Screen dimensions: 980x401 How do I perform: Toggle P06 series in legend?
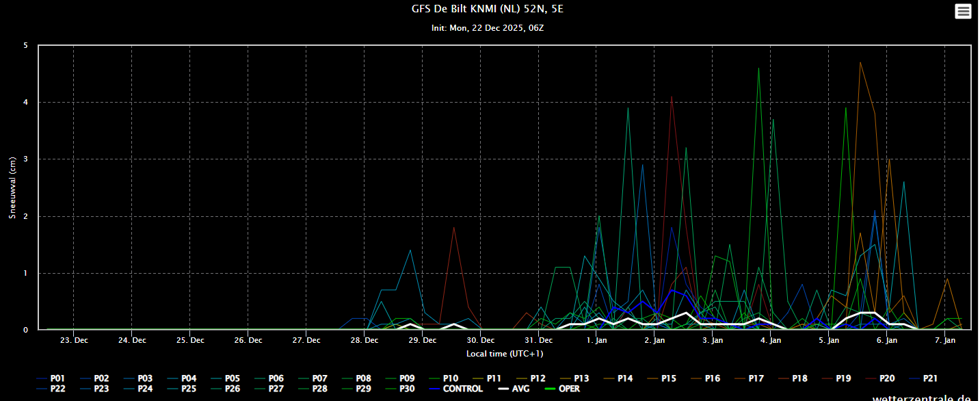click(270, 378)
